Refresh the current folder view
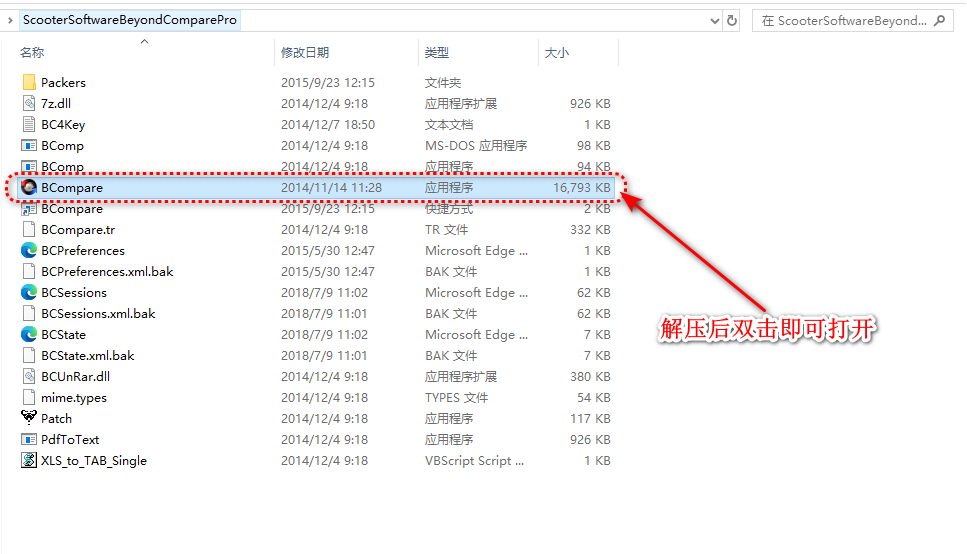This screenshot has width=967, height=554. [x=733, y=20]
